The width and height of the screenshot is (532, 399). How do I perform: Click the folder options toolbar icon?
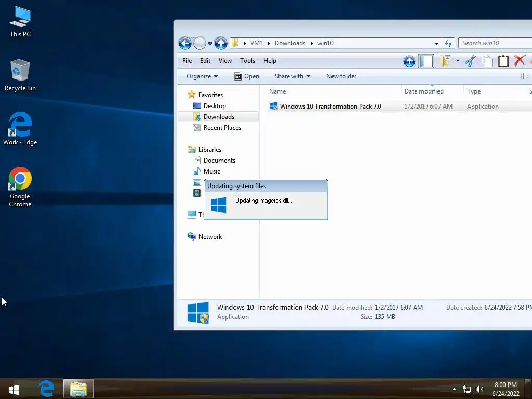click(445, 61)
